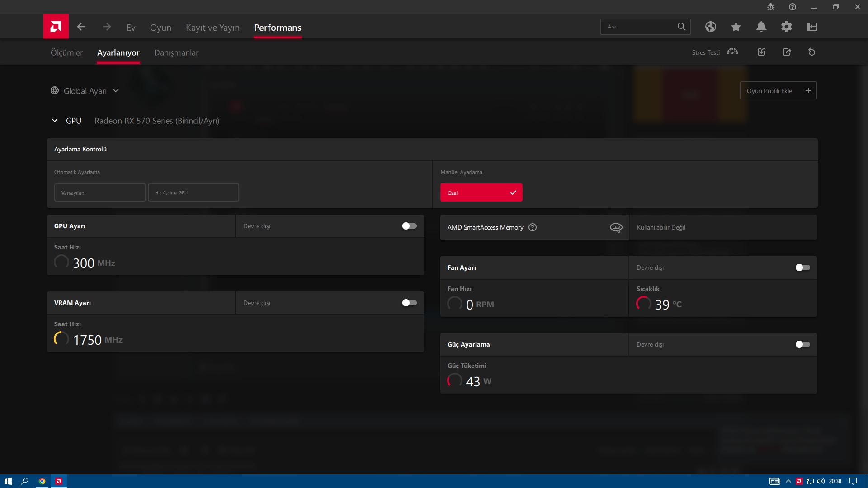Click the Oyun Profili Ekle button
The image size is (868, 488).
pos(778,91)
